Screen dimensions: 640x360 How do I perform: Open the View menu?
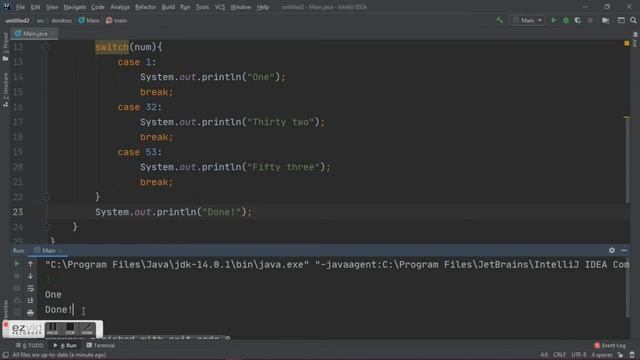point(52,7)
